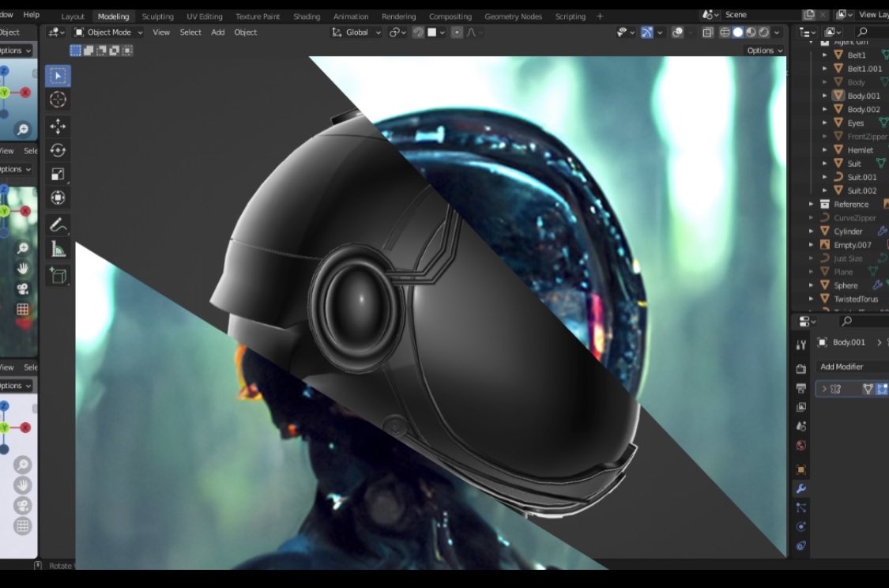The image size is (889, 588).
Task: Switch to material preview shading
Action: 752,32
